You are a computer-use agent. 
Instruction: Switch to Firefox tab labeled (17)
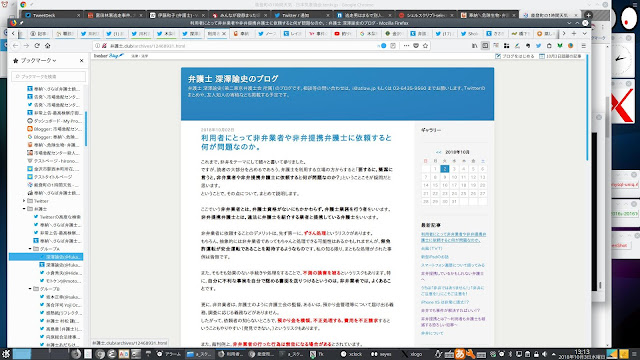[x=444, y=33]
